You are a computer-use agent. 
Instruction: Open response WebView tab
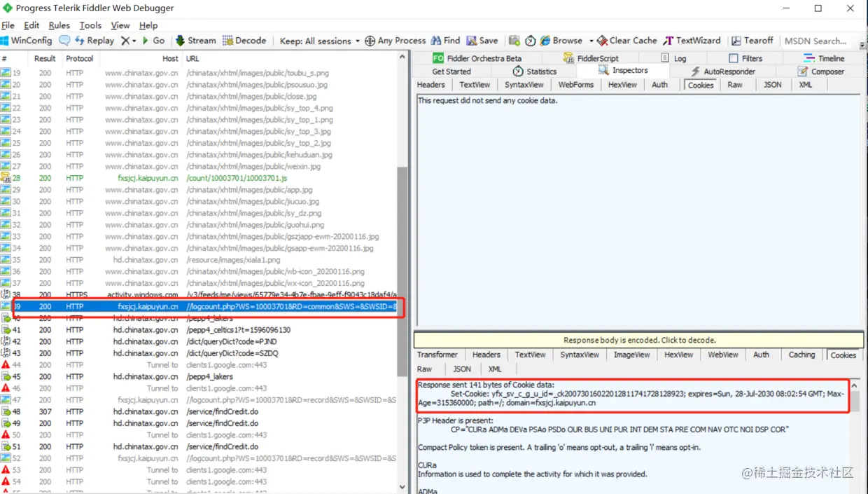(x=723, y=355)
